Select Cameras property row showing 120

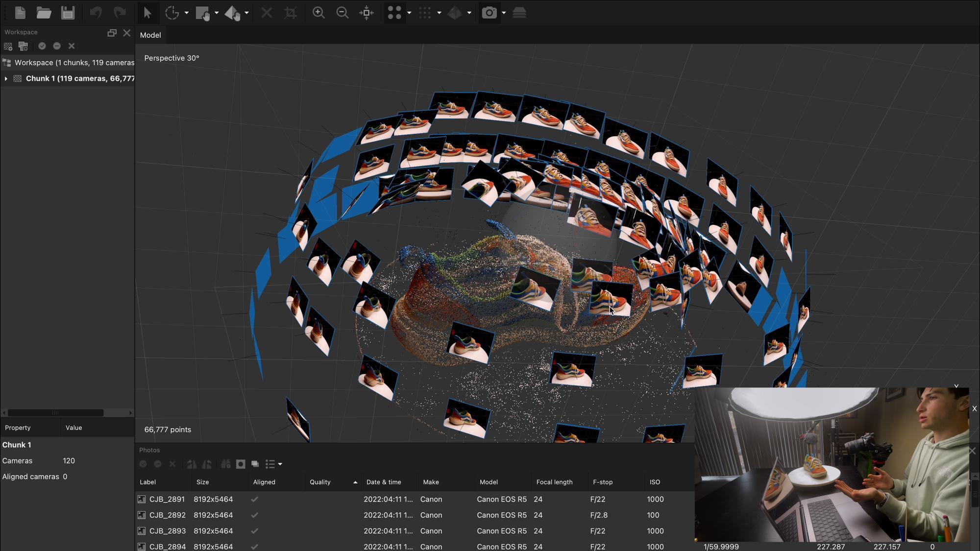pyautogui.click(x=68, y=461)
